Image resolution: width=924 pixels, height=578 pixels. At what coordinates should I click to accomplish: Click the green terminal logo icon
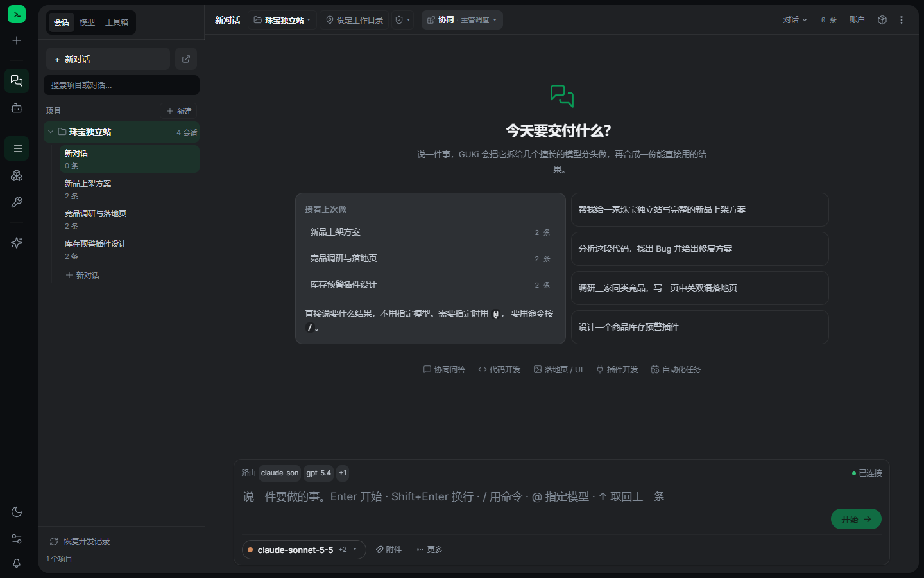(17, 14)
